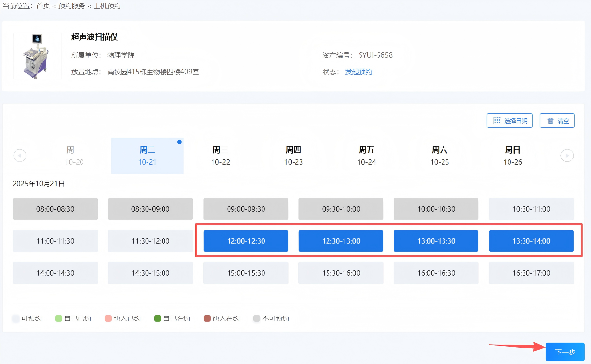Deselect the 12:00-12:30 time slot
The height and width of the screenshot is (364, 591).
[x=246, y=241]
